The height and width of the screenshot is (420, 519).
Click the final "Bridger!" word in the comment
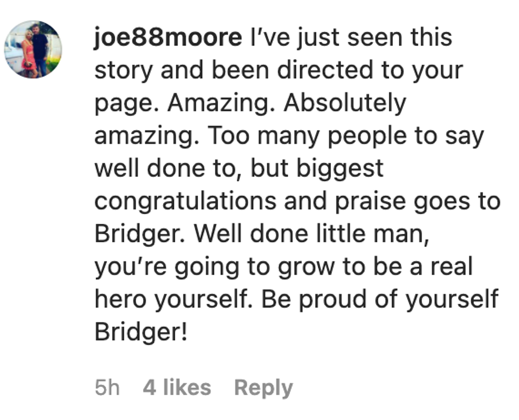click(141, 332)
